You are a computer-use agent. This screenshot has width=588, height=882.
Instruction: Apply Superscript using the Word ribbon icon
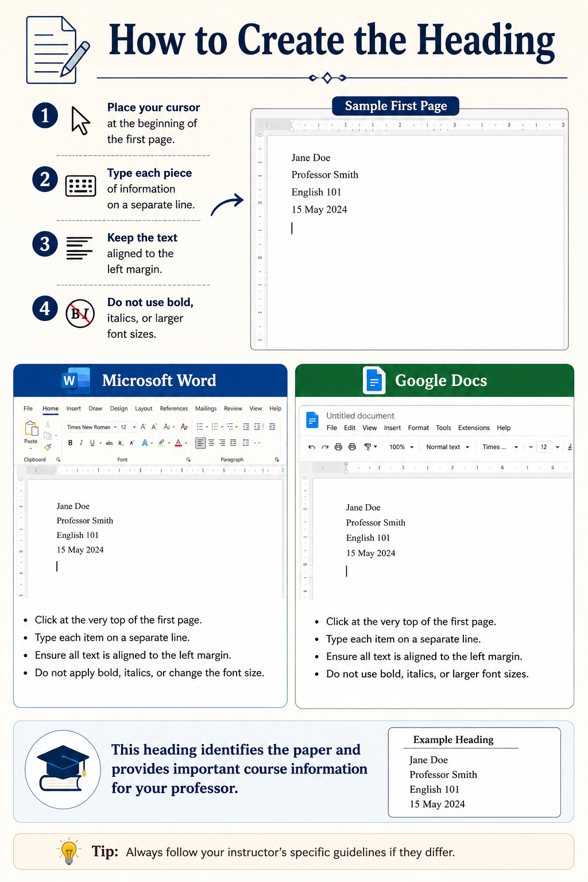[132, 443]
